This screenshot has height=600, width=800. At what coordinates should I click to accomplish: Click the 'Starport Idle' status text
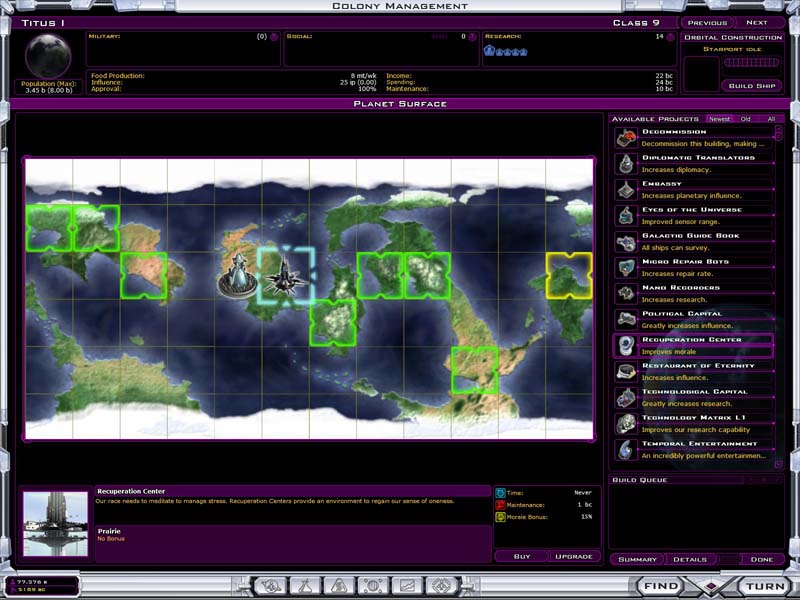coord(732,49)
